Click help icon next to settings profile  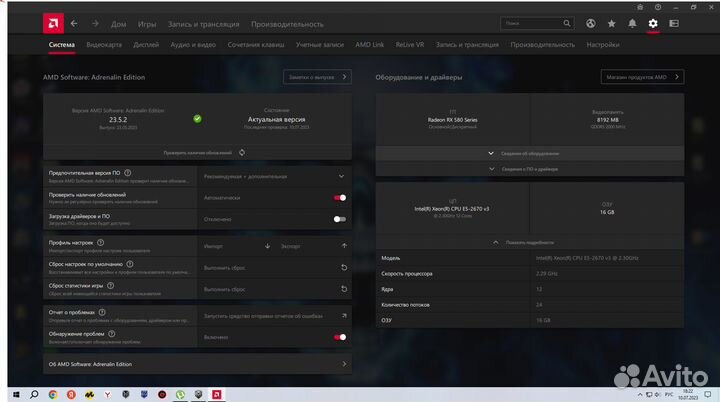point(101,243)
